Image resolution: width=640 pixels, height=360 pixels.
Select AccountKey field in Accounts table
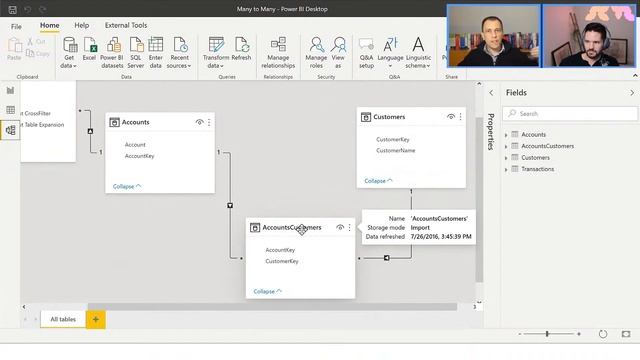tap(140, 156)
